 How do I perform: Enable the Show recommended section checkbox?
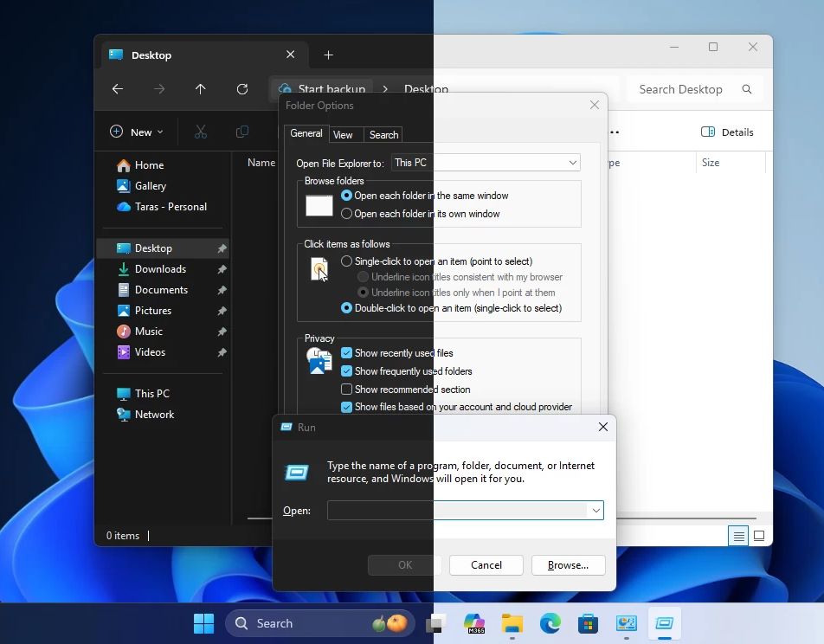point(347,390)
